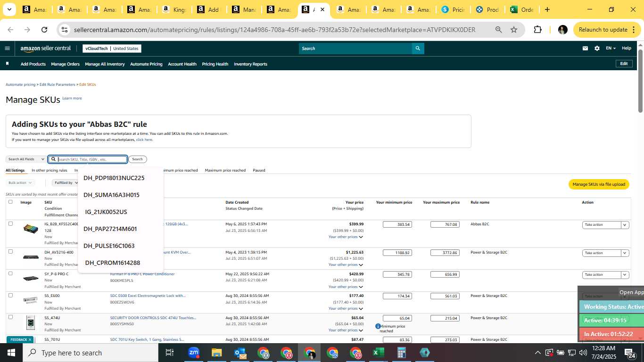
Task: Open the browser extensions puzzle icon
Action: point(537,30)
